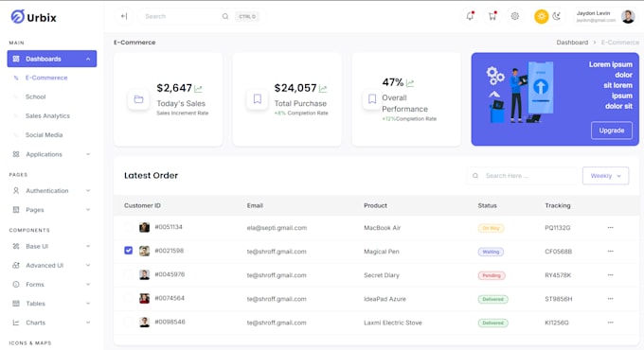This screenshot has width=644, height=350.
Task: Click the bookmark icon on Overall Performance card
Action: tap(371, 99)
